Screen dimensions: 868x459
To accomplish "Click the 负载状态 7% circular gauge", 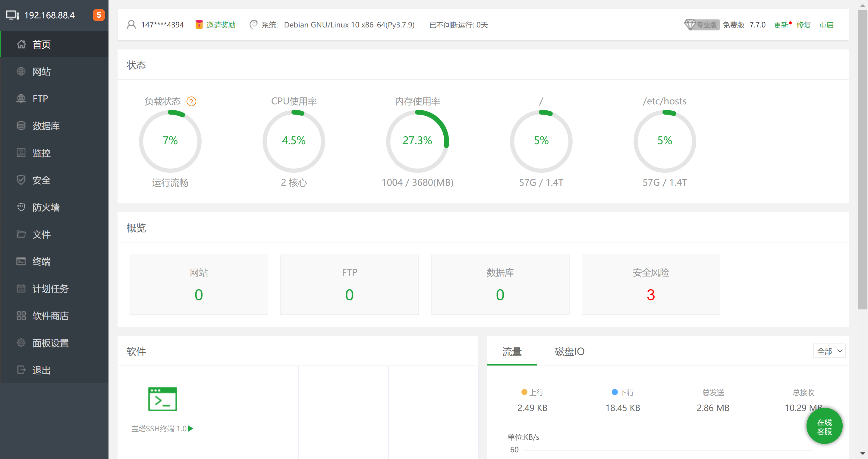I will (170, 141).
